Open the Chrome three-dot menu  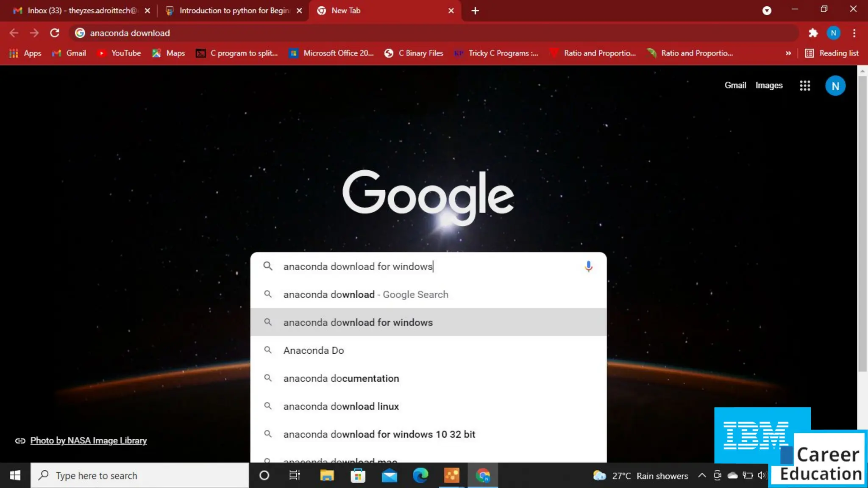coord(854,33)
